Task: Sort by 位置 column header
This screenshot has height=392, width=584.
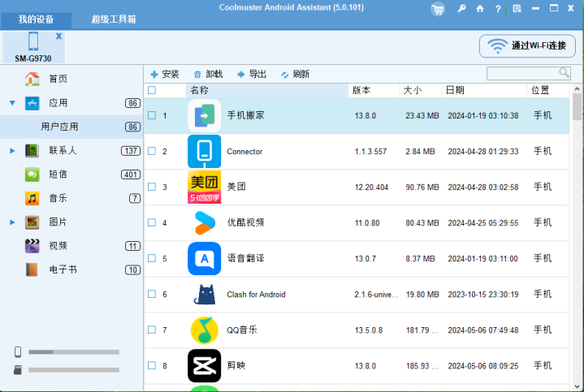Action: (548, 90)
